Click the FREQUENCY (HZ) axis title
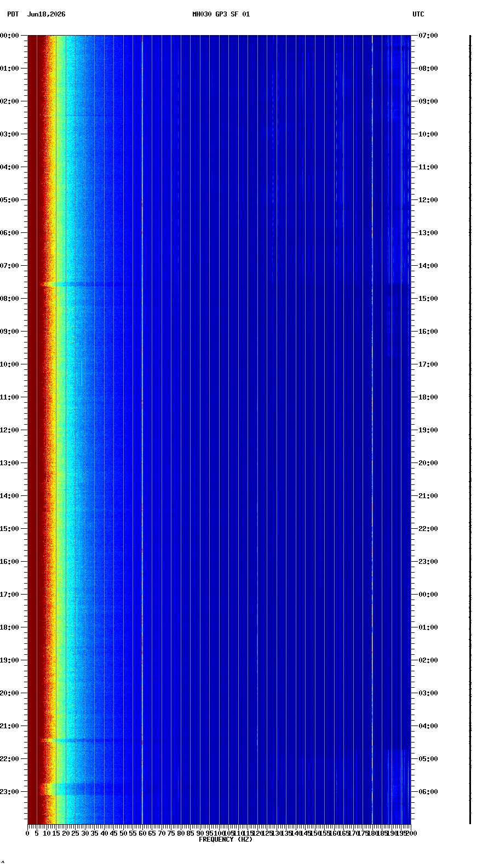This screenshot has width=494, height=868. point(226,840)
